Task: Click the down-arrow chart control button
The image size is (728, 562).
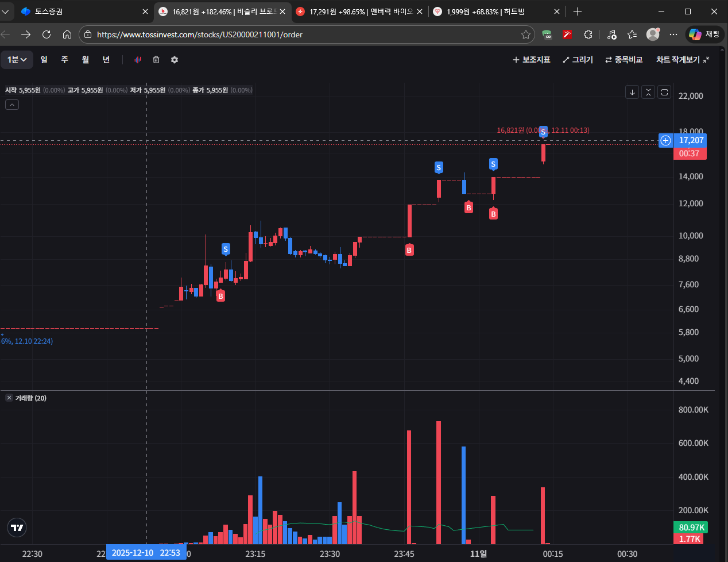Action: (632, 92)
